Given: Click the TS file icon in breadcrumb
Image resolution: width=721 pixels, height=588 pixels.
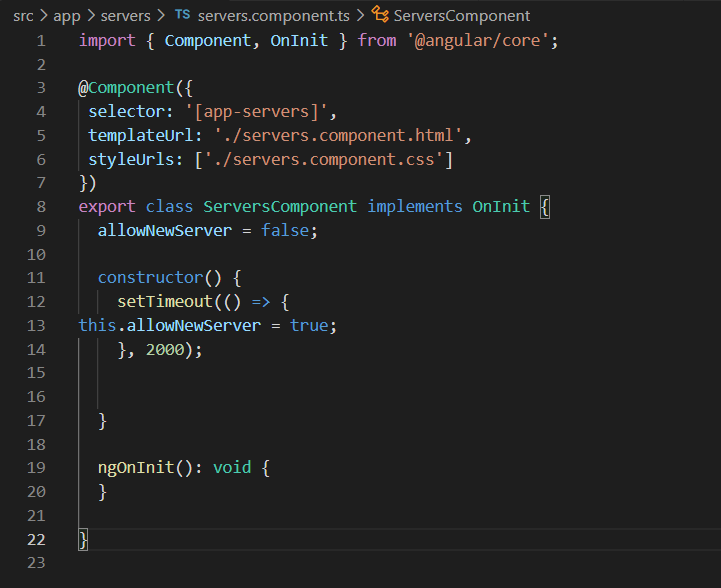Looking at the screenshot, I should [183, 16].
